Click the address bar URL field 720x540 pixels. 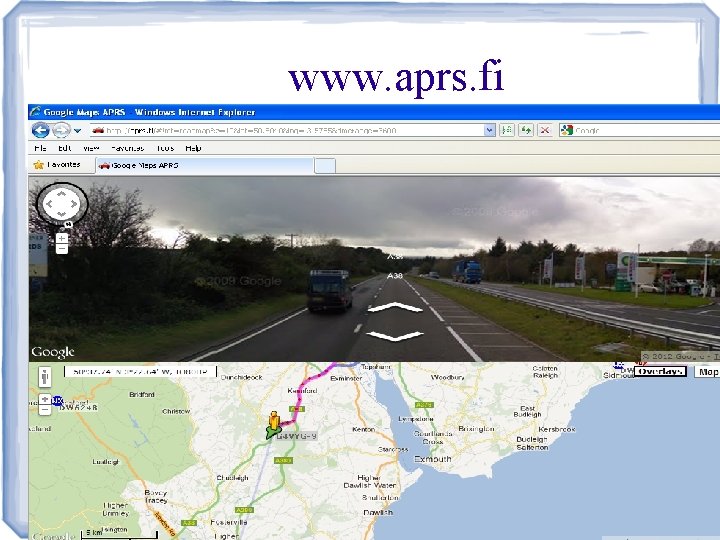(x=287, y=130)
